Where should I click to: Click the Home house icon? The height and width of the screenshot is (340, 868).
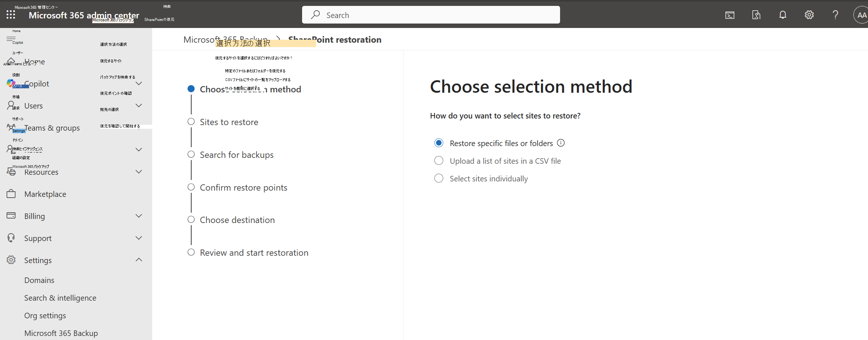click(11, 61)
